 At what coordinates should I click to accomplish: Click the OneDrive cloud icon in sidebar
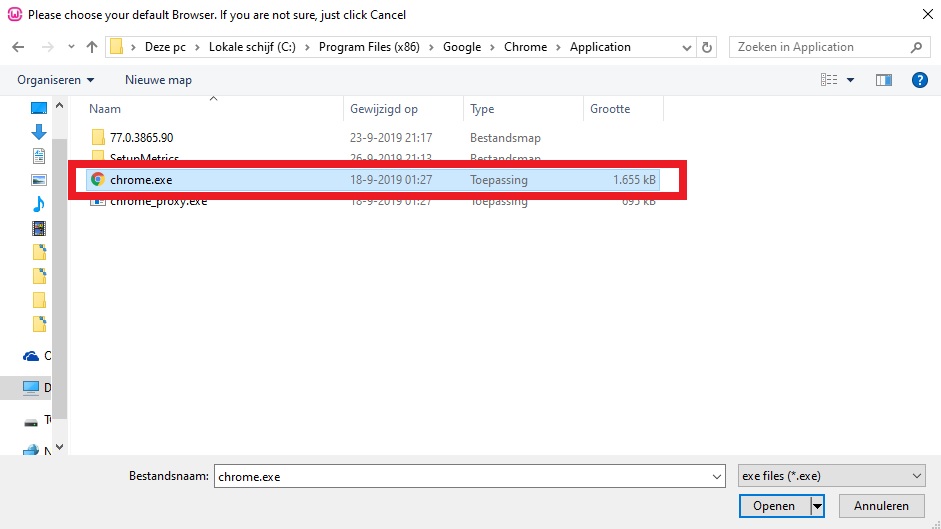pyautogui.click(x=31, y=356)
